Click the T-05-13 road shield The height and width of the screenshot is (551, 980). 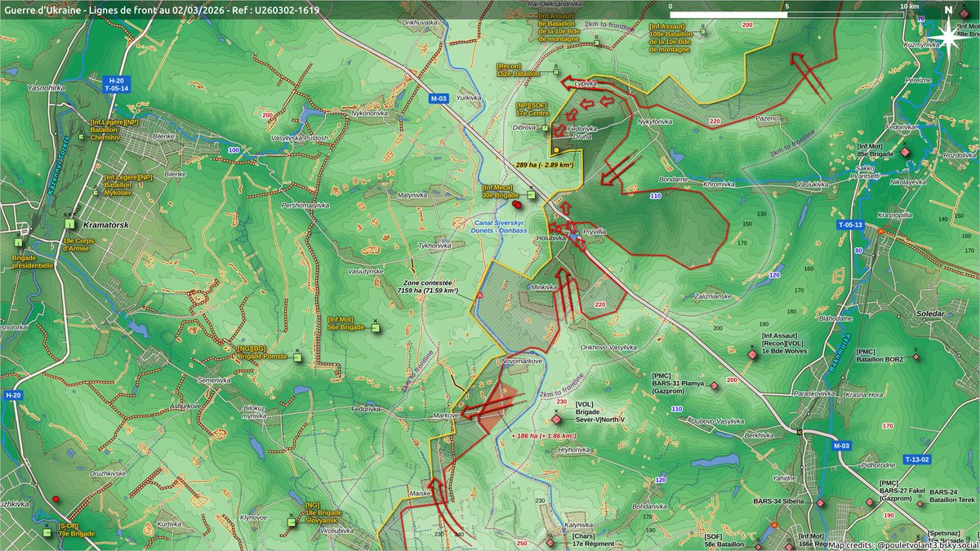pos(850,224)
